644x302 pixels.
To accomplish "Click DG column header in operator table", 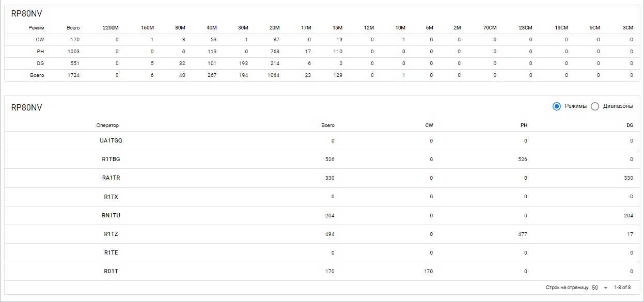I will point(630,125).
